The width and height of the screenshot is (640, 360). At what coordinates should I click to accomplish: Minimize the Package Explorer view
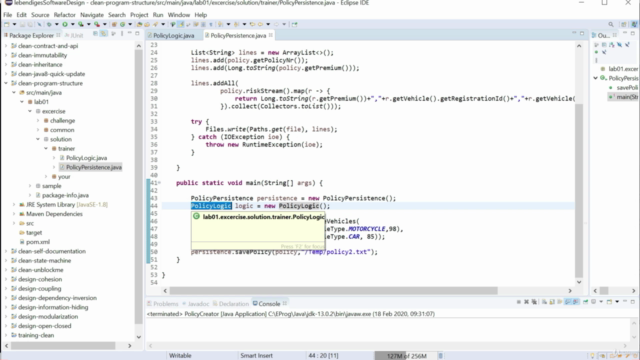click(x=129, y=33)
